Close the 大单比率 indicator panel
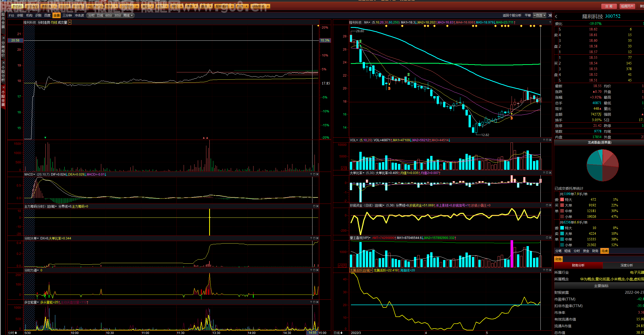Screen dimensions: 644x335 pos(550,173)
